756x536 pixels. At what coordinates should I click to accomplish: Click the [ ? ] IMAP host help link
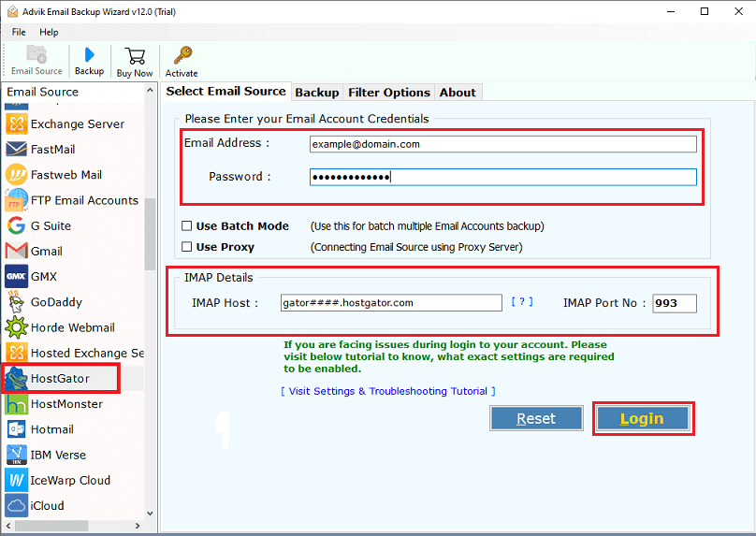click(522, 302)
